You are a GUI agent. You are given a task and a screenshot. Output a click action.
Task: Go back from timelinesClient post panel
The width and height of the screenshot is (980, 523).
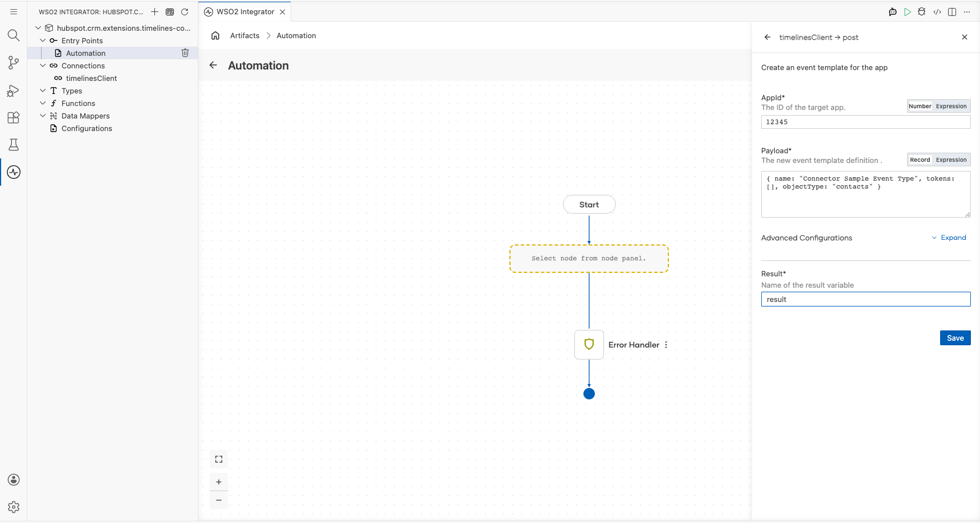pos(767,37)
